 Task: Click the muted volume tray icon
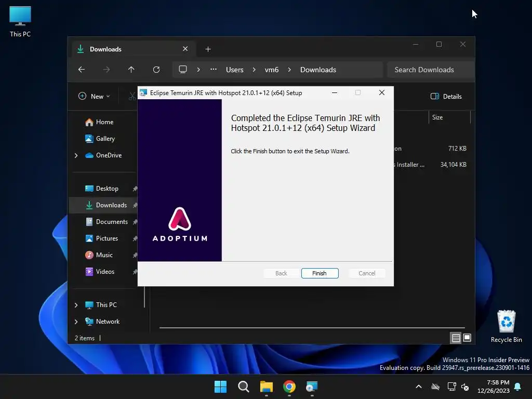[x=465, y=387]
